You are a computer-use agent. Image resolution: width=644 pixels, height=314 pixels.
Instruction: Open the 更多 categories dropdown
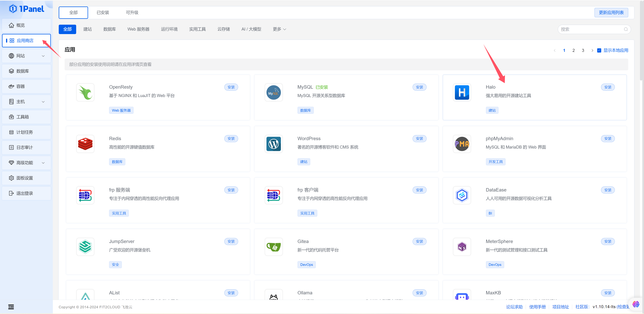279,29
